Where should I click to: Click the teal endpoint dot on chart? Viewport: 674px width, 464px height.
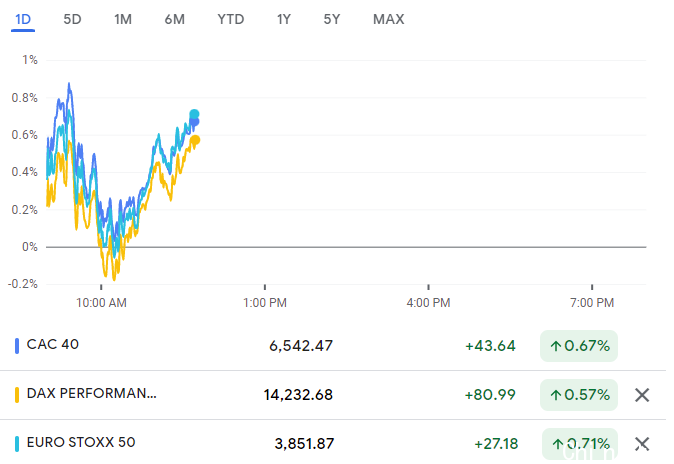tap(194, 114)
